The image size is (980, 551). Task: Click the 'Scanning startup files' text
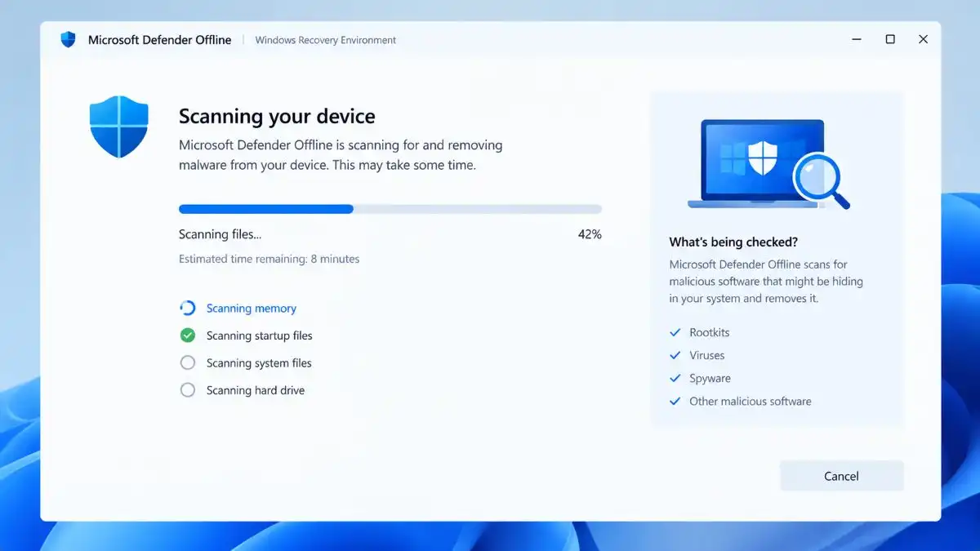(259, 335)
